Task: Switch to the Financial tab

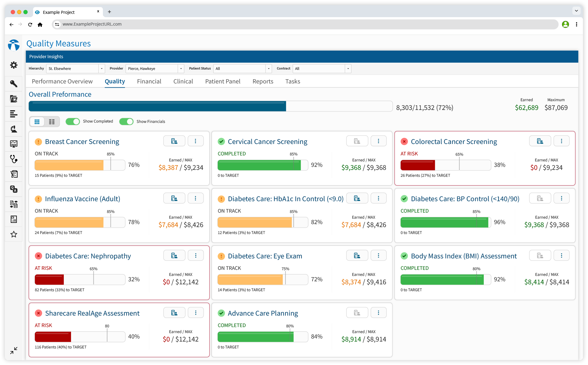Action: [x=149, y=81]
